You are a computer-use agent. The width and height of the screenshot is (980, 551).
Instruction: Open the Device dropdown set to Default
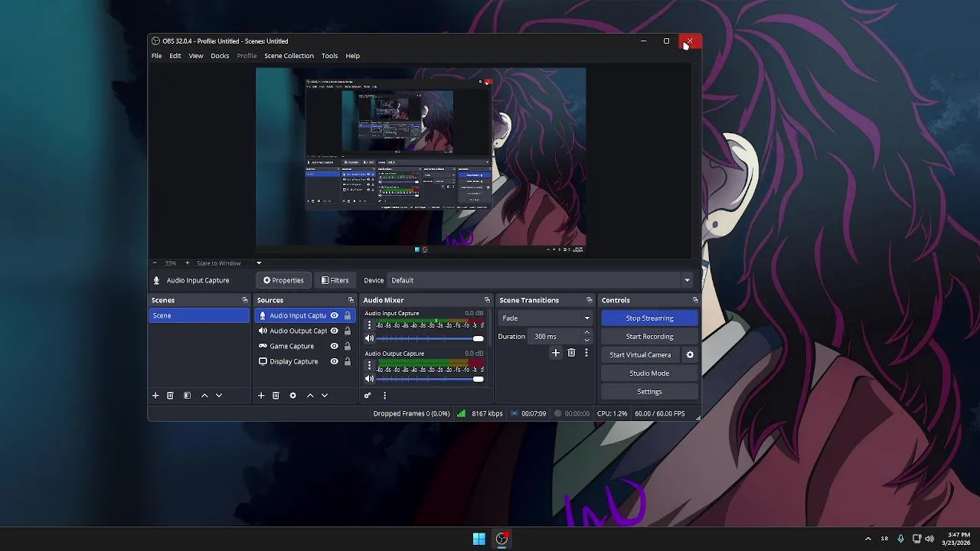coord(540,280)
